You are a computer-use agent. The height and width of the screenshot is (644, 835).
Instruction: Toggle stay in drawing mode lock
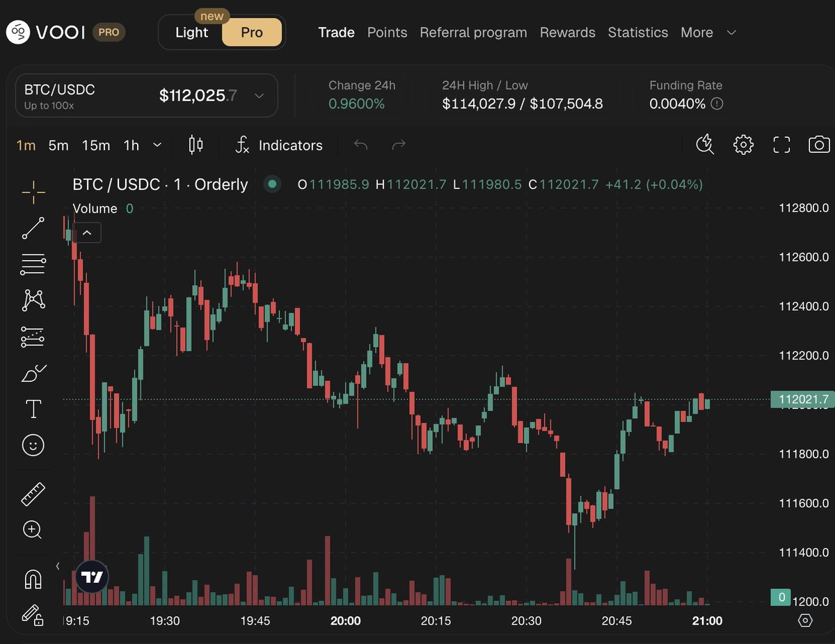[33, 615]
